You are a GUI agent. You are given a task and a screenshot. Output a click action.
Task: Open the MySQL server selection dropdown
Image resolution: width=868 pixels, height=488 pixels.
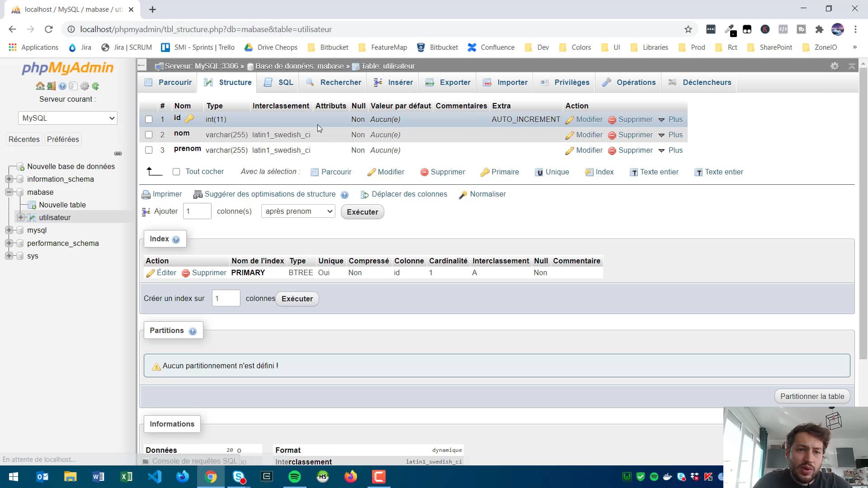67,118
